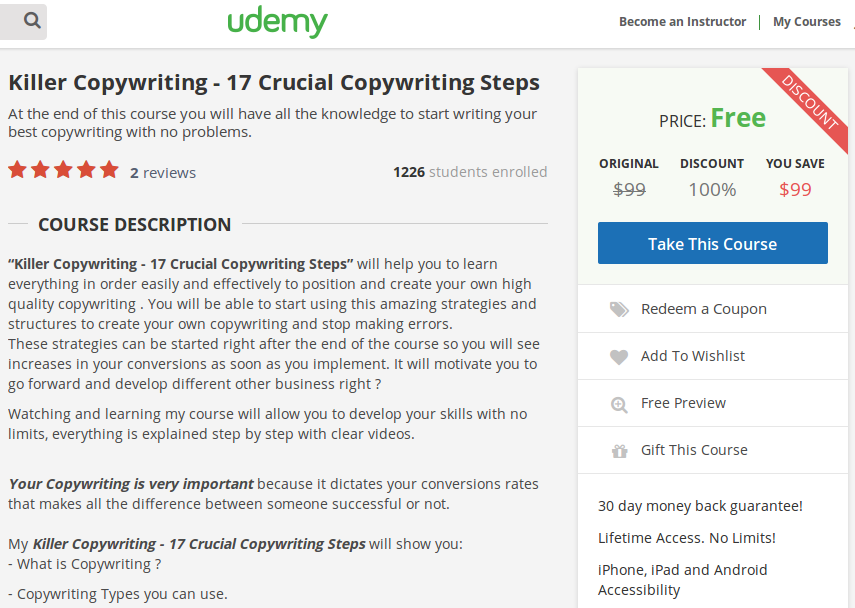Click the Free Preview magnifier icon
This screenshot has width=855, height=608.
[619, 404]
